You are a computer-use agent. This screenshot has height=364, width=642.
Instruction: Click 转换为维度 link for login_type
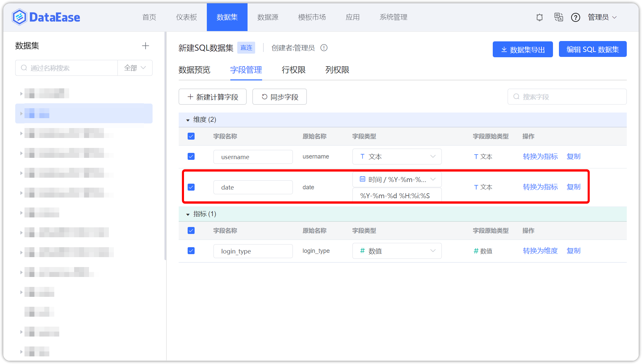click(x=540, y=250)
